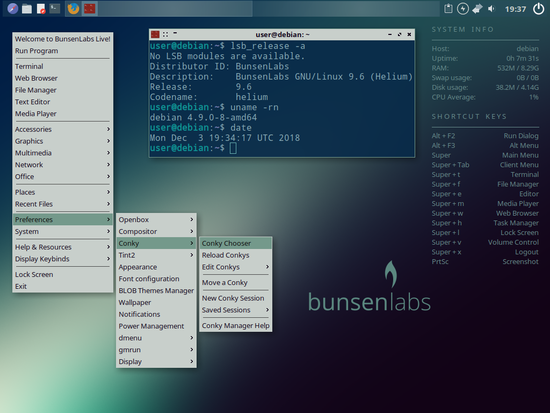Launch Text Editor from the main menu
Image resolution: width=550 pixels, height=413 pixels.
pos(62,102)
